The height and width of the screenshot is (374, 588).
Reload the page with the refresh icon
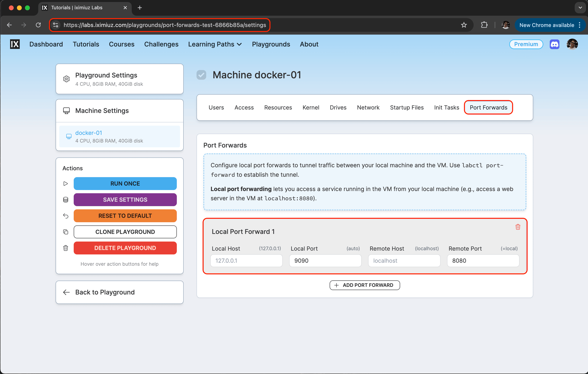click(x=38, y=25)
